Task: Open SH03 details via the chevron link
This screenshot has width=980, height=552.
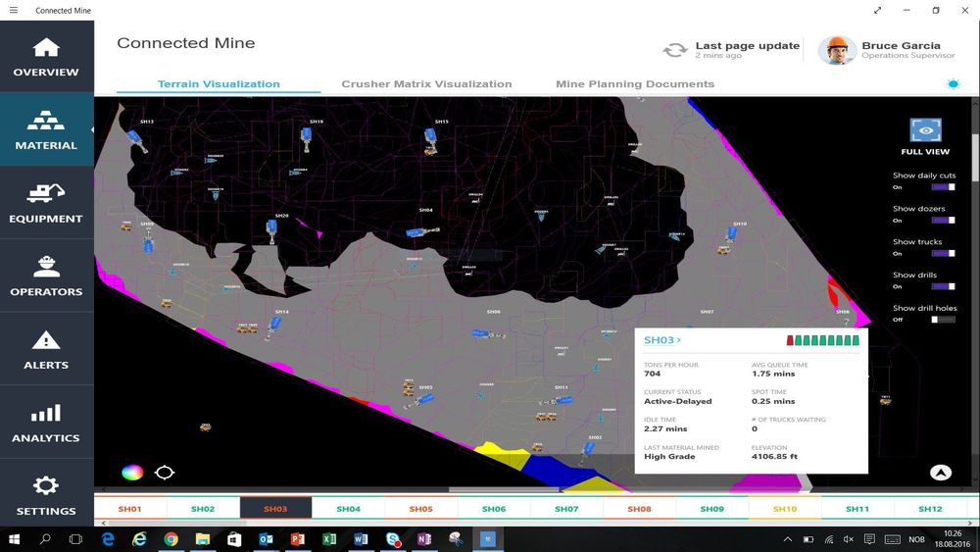Action: (x=662, y=340)
